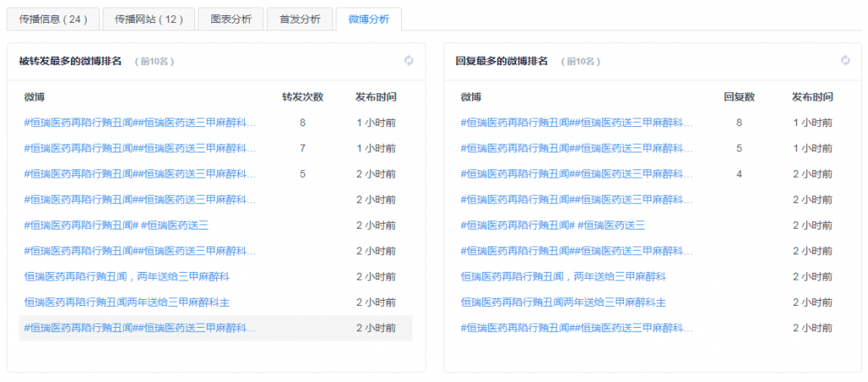This screenshot has height=382, width=868.
Task: Open the weibo post with 4 replies
Action: point(576,174)
